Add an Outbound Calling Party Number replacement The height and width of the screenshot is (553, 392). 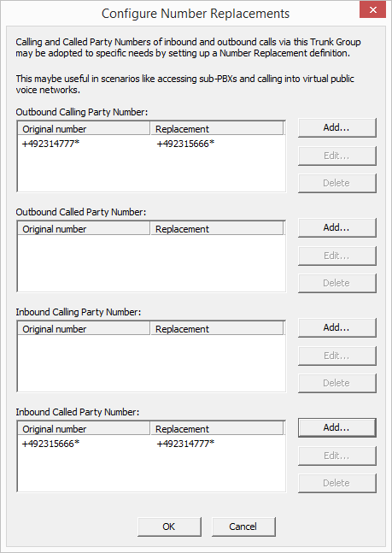pos(337,127)
